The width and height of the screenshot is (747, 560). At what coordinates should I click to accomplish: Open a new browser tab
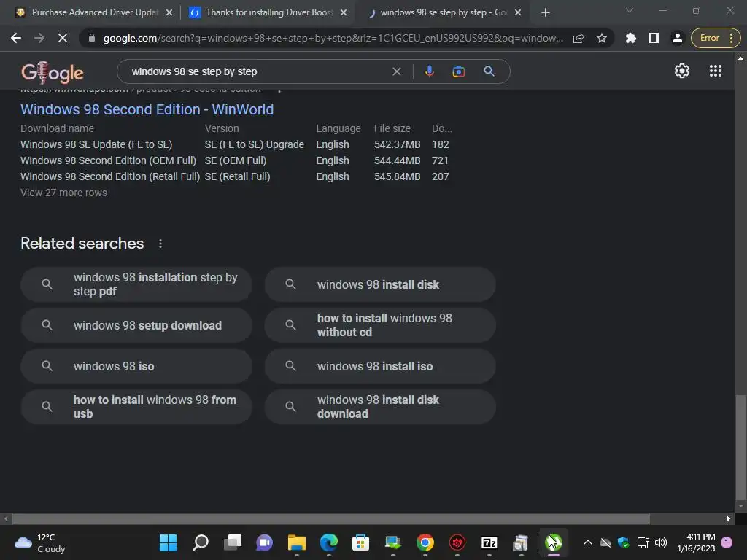[x=546, y=13]
